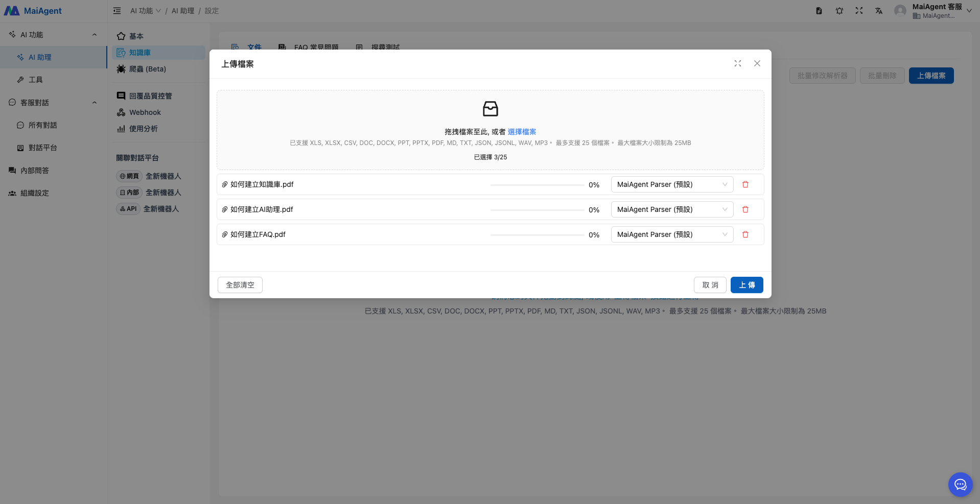Image resolution: width=980 pixels, height=504 pixels.
Task: Collapse the AI 功能 sidebar section
Action: click(95, 35)
